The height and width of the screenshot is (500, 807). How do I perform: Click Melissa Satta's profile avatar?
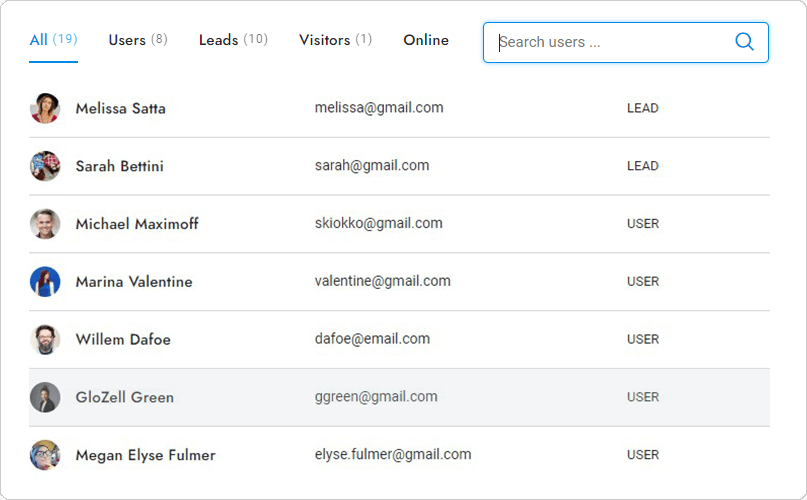(x=45, y=108)
